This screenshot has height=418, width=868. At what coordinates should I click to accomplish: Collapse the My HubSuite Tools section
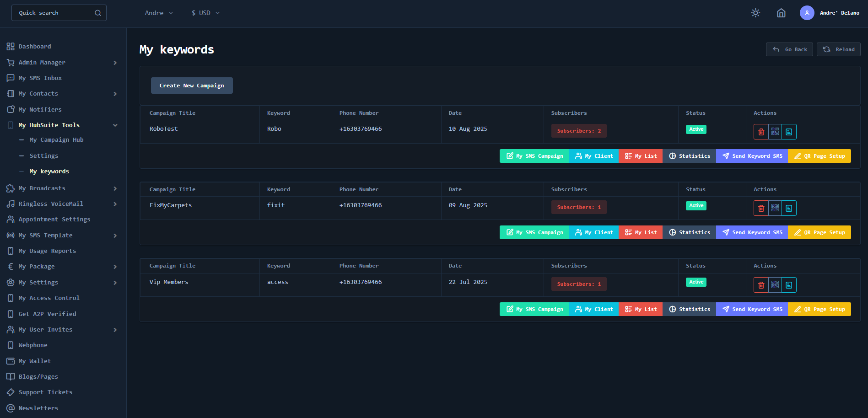point(115,125)
